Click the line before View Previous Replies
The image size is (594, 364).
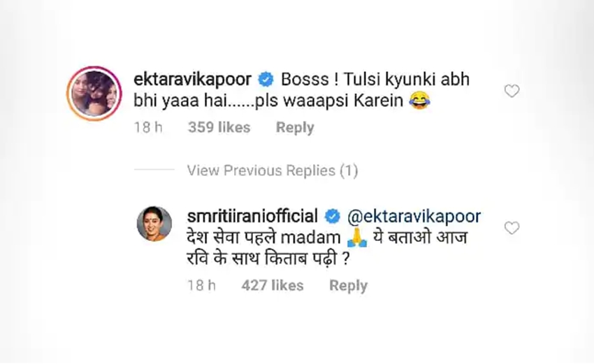[154, 169]
